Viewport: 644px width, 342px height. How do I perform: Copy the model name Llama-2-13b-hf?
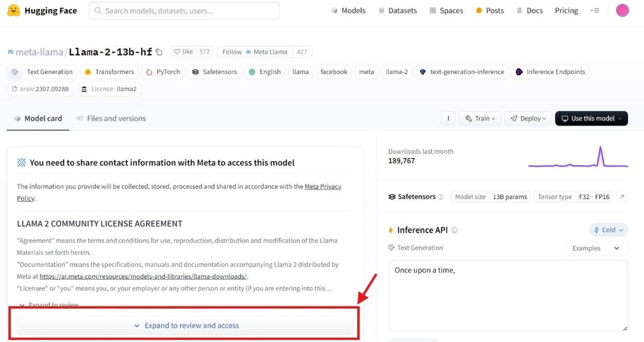point(159,52)
